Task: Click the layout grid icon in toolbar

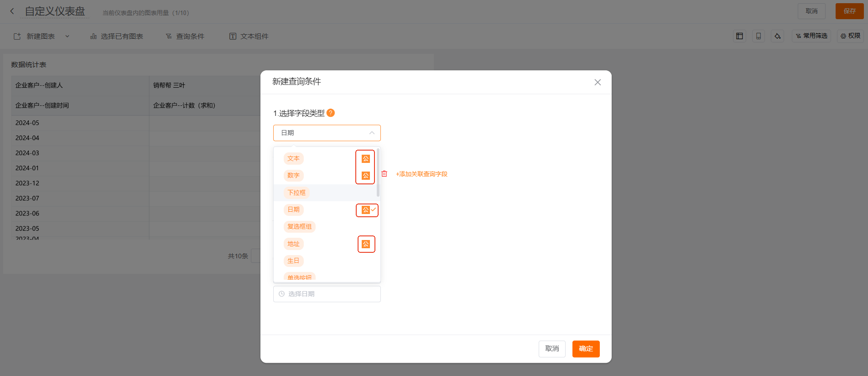Action: [x=739, y=36]
